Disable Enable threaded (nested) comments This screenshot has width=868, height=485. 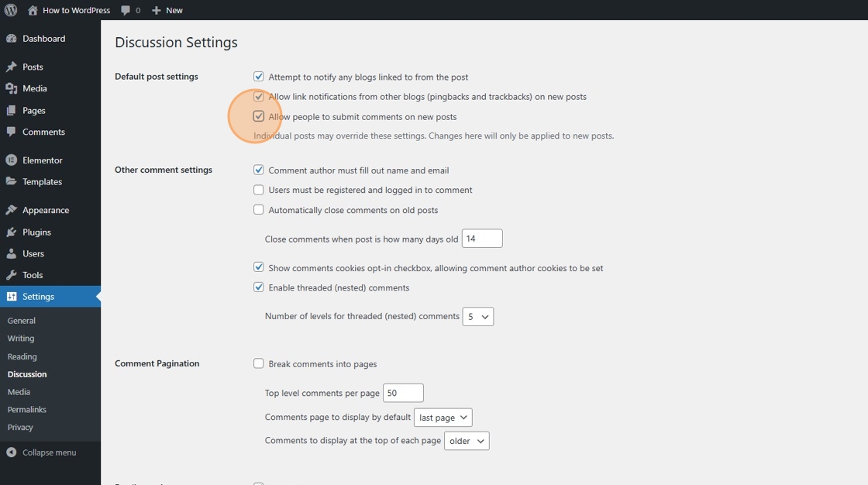[259, 287]
